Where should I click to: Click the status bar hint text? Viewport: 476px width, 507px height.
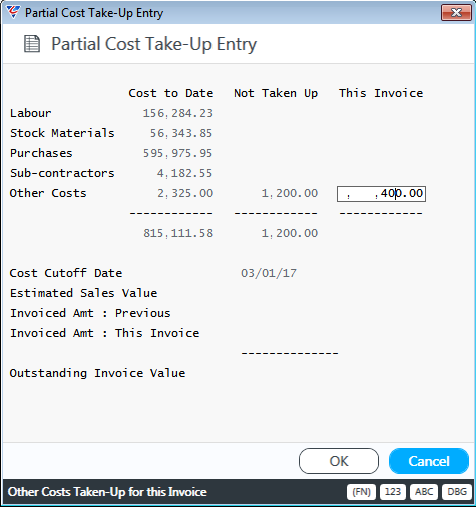(x=107, y=492)
